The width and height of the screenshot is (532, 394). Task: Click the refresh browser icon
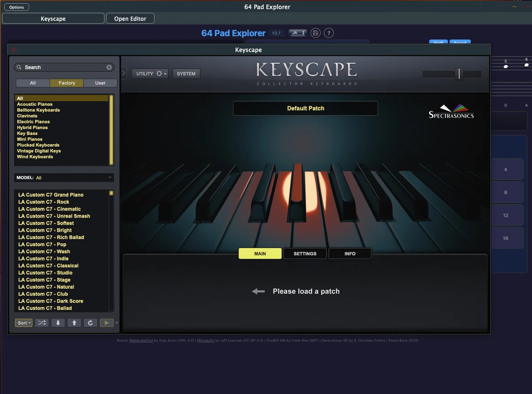click(x=90, y=323)
